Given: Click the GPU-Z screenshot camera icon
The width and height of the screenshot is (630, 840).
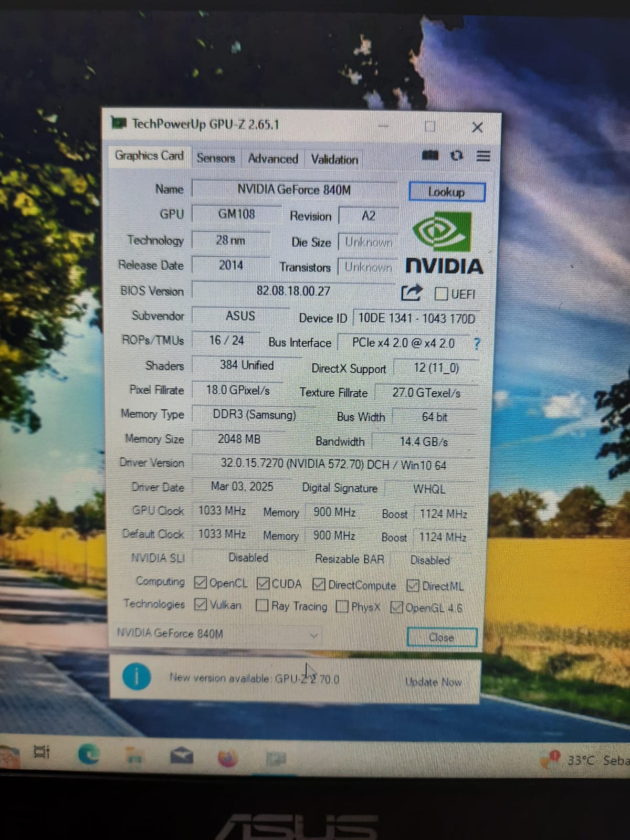Looking at the screenshot, I should pos(430,155).
